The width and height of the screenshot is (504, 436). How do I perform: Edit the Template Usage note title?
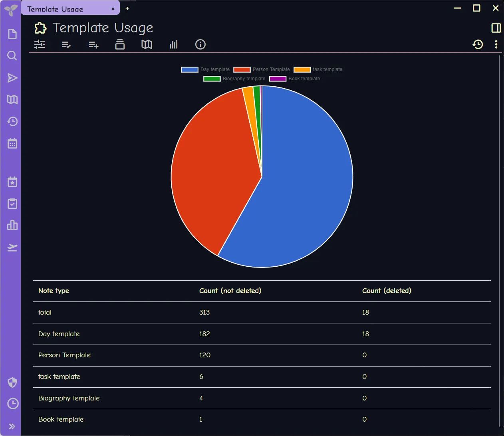click(x=103, y=28)
